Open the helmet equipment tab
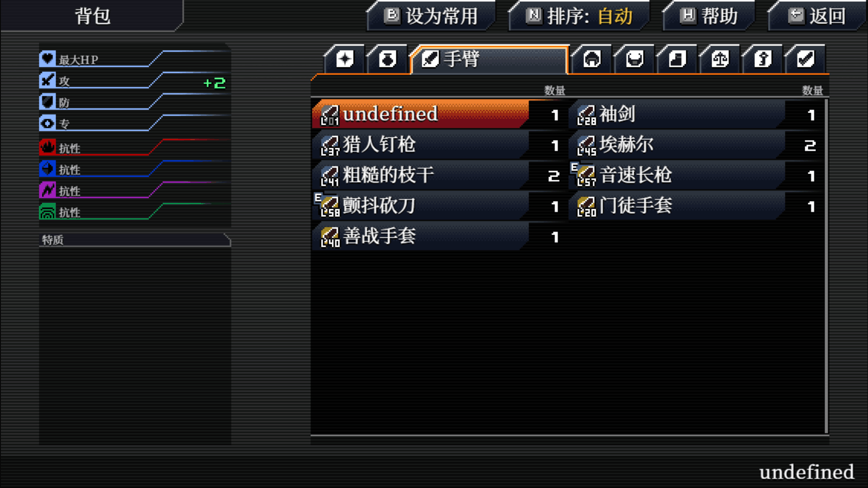868x488 pixels. click(592, 59)
